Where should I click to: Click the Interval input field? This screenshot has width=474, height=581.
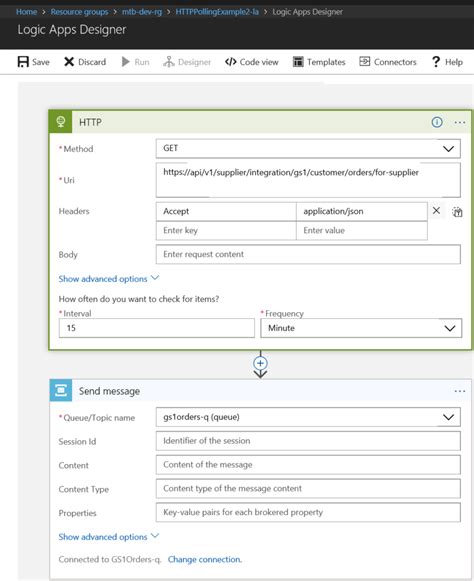(156, 328)
